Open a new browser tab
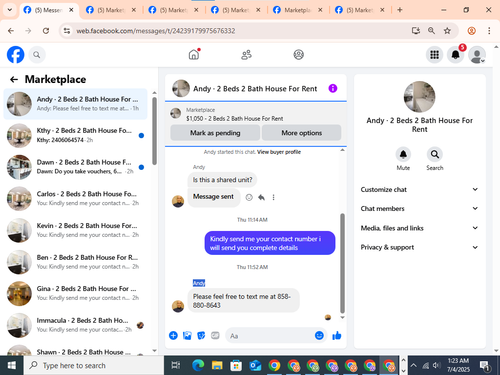Screen dimensions: 500x375 click(399, 10)
